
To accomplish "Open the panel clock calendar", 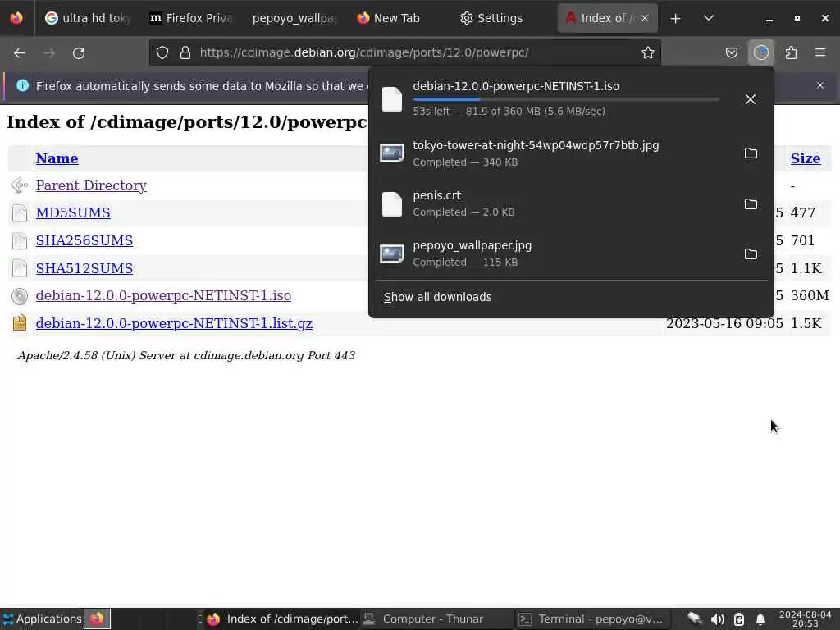I will coord(805,619).
